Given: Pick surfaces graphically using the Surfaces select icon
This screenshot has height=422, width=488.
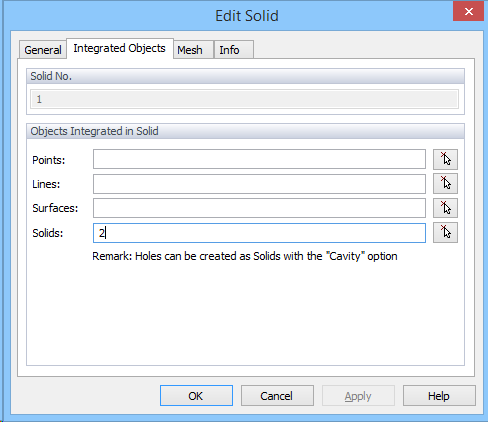Looking at the screenshot, I should point(445,208).
